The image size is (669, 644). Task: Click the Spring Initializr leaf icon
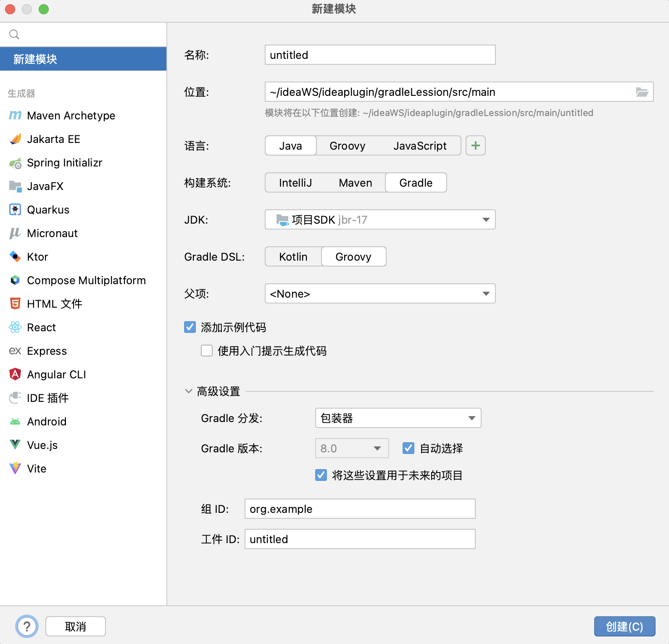[x=15, y=163]
